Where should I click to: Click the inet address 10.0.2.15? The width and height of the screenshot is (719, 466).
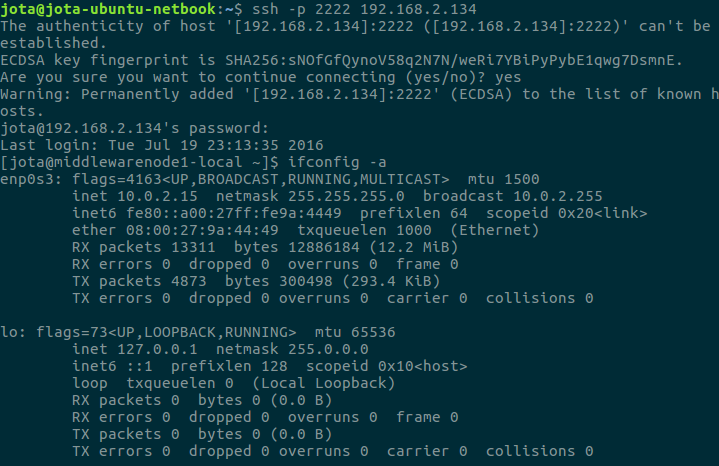157,196
